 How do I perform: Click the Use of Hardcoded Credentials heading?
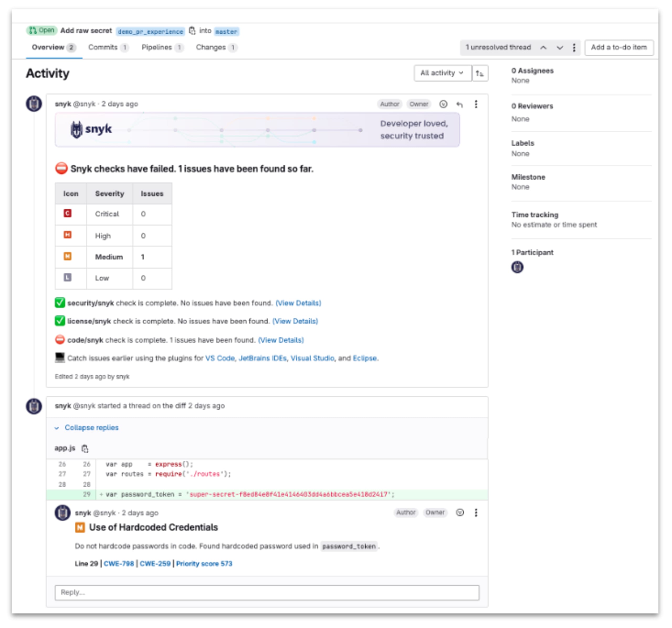point(154,527)
